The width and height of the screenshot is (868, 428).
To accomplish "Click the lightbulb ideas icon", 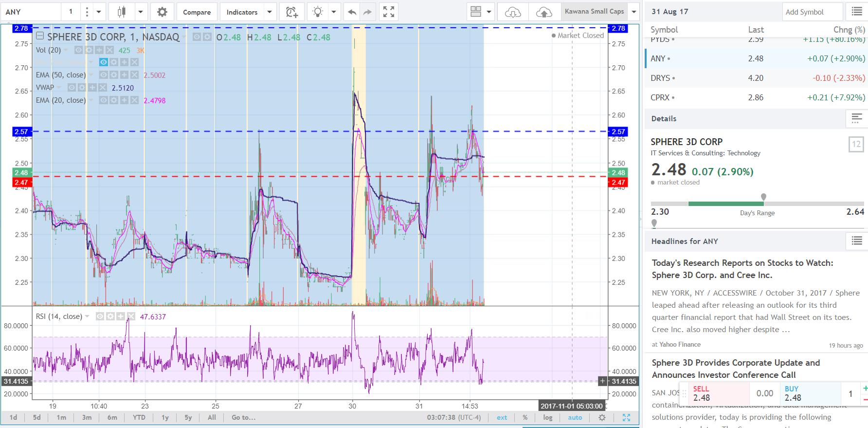I will point(318,12).
